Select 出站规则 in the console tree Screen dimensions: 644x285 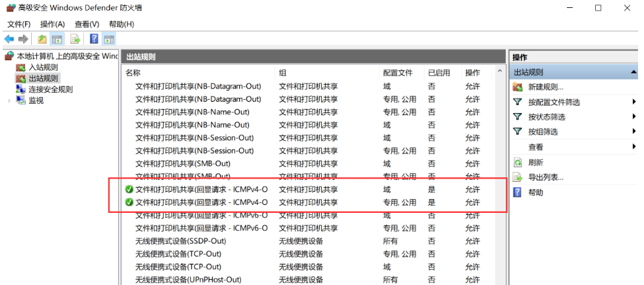point(43,78)
